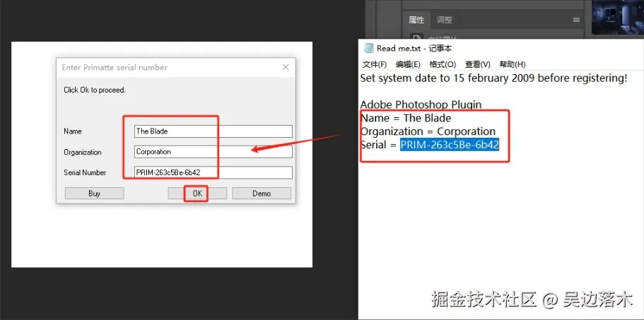The height and width of the screenshot is (320, 644).
Task: Click the Notepad title 'Read me.txt - 记事本'
Action: 414,49
